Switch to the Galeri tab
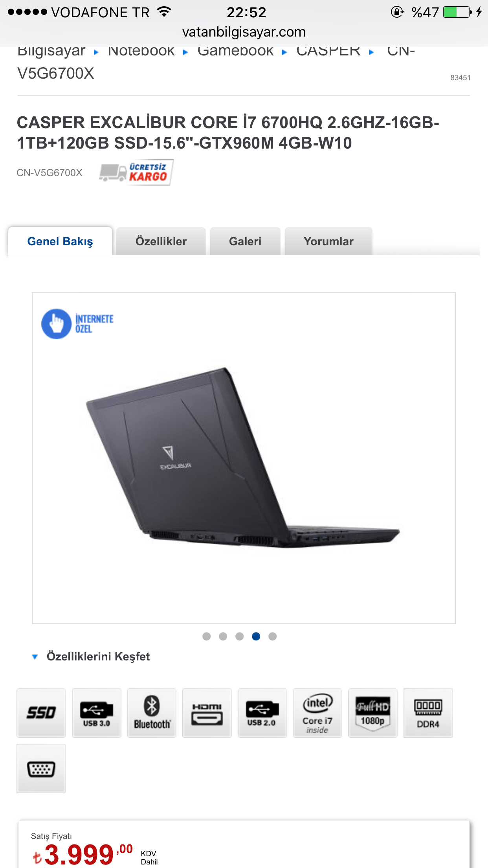Image resolution: width=488 pixels, height=868 pixels. tap(245, 241)
